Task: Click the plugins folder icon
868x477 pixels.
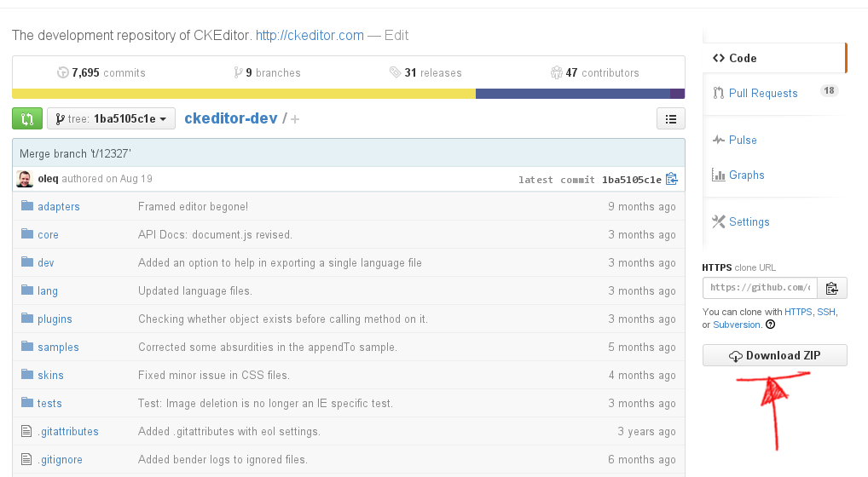Action: pyautogui.click(x=27, y=318)
